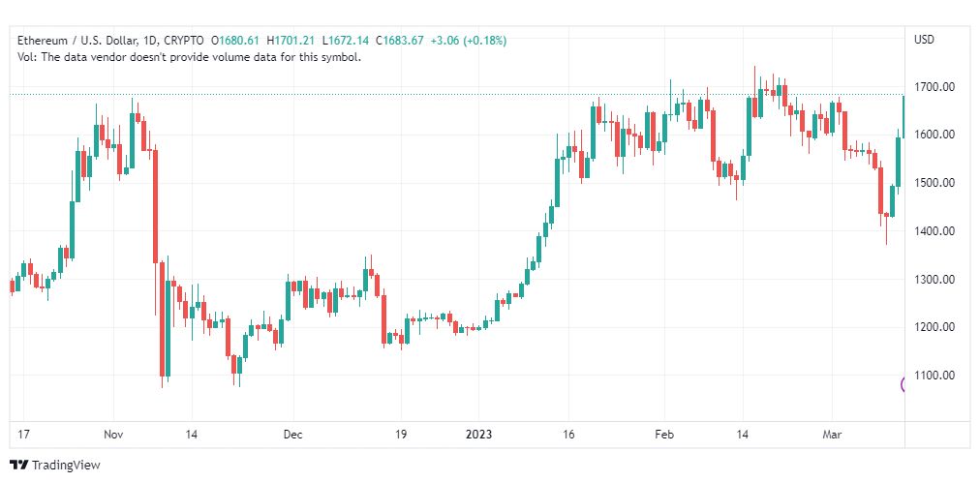Image resolution: width=980 pixels, height=482 pixels.
Task: Click the 1100.00 price axis label
Action: pyautogui.click(x=935, y=376)
